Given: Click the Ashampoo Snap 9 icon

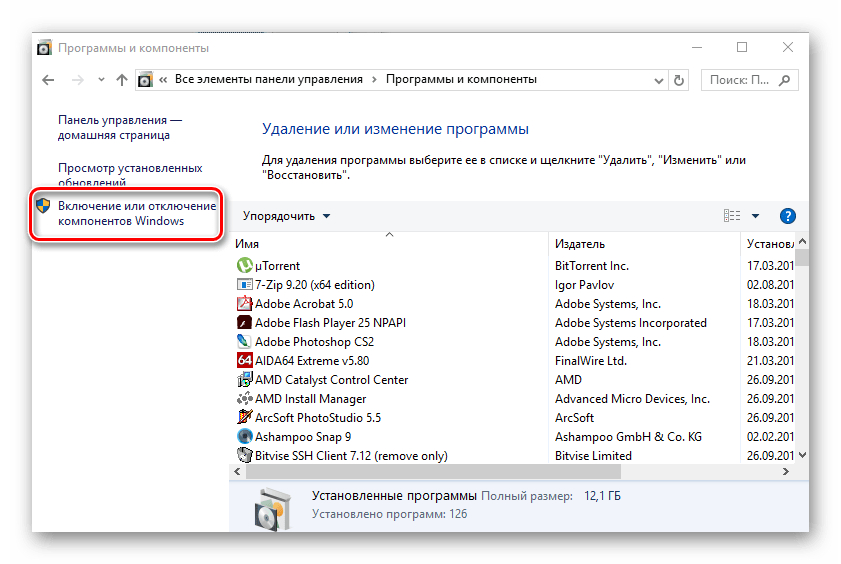Looking at the screenshot, I should pyautogui.click(x=244, y=437).
